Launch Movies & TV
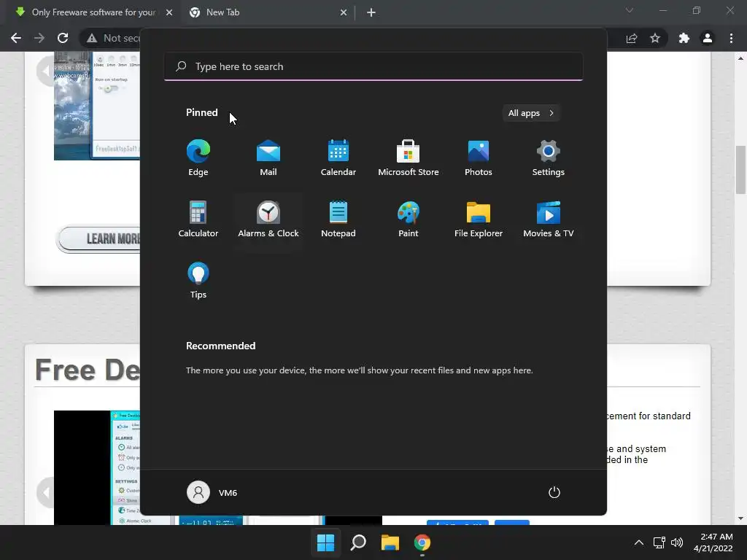This screenshot has width=747, height=560. 549,219
